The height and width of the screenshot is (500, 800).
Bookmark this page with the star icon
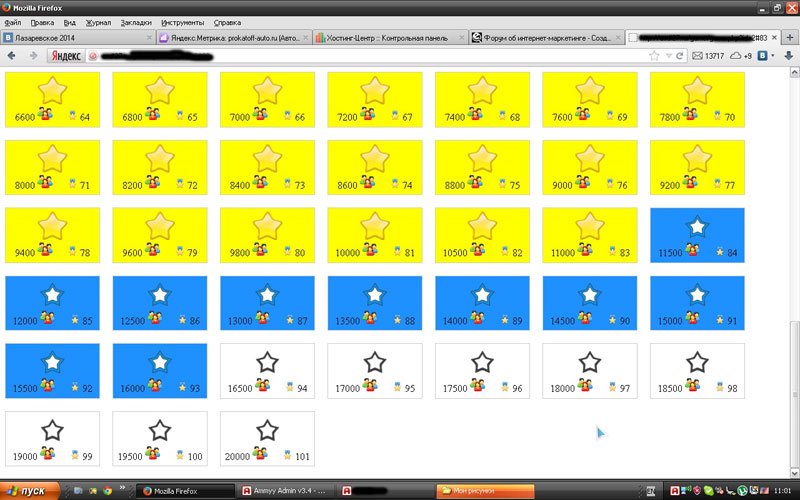click(x=654, y=56)
